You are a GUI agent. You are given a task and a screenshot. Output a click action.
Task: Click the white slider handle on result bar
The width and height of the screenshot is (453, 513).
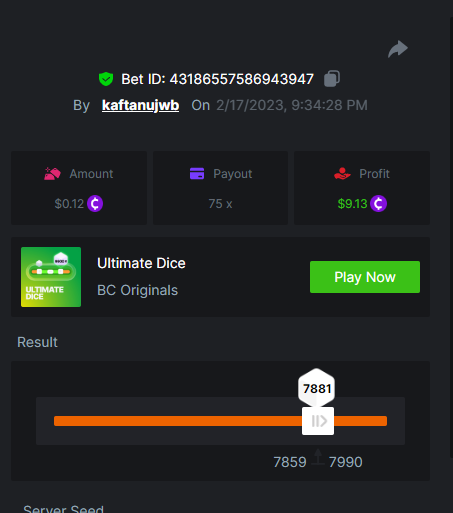[318, 421]
